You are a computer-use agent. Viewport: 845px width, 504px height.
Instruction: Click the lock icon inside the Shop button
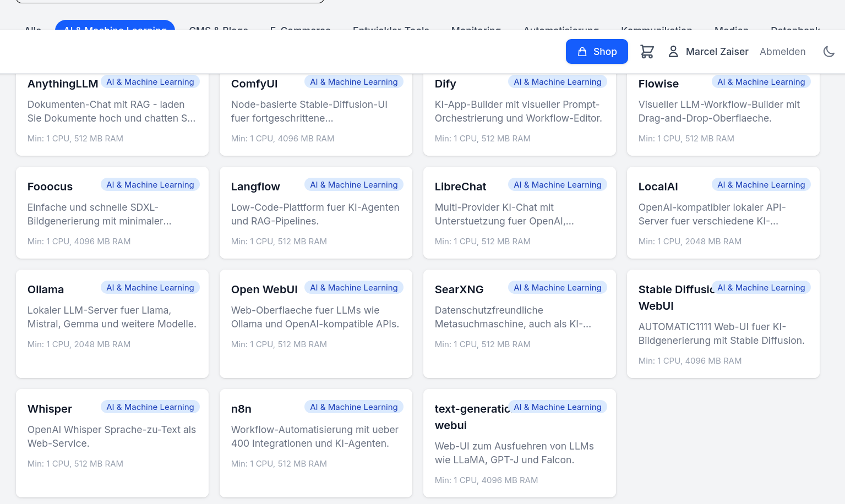(582, 51)
